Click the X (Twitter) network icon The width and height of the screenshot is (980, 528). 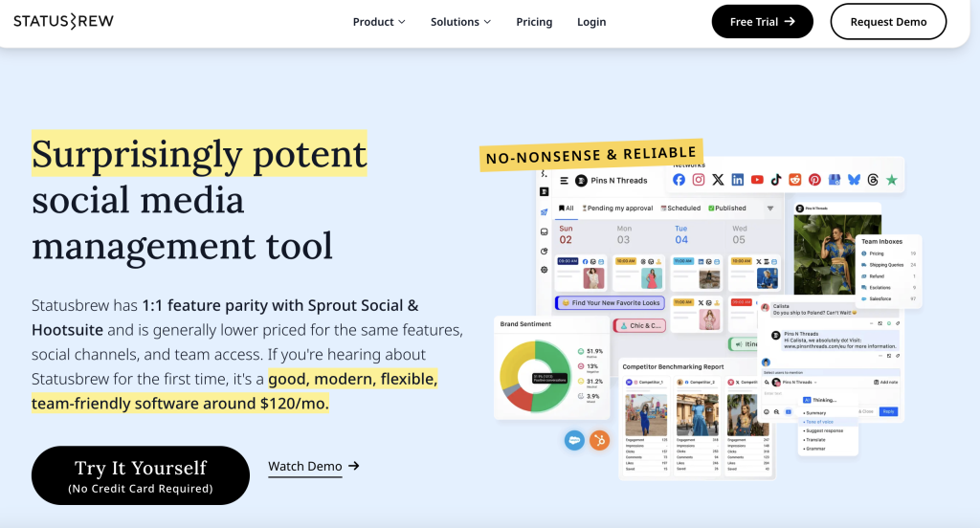pos(718,180)
